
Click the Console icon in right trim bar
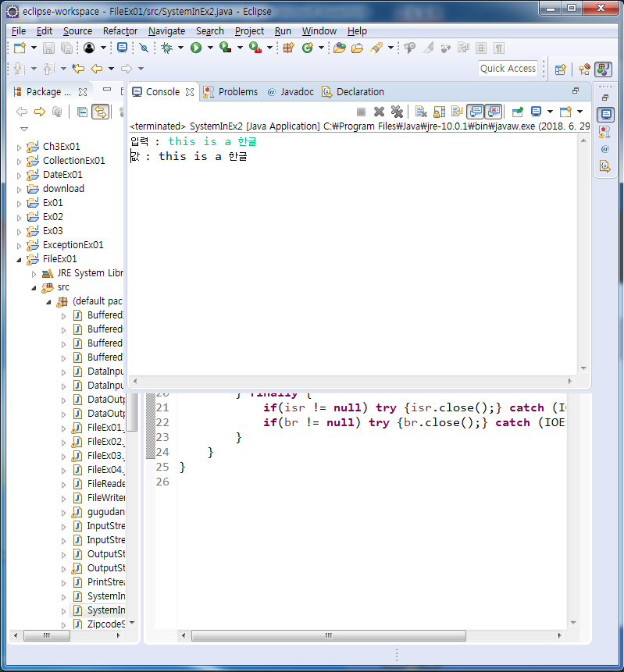(x=606, y=115)
